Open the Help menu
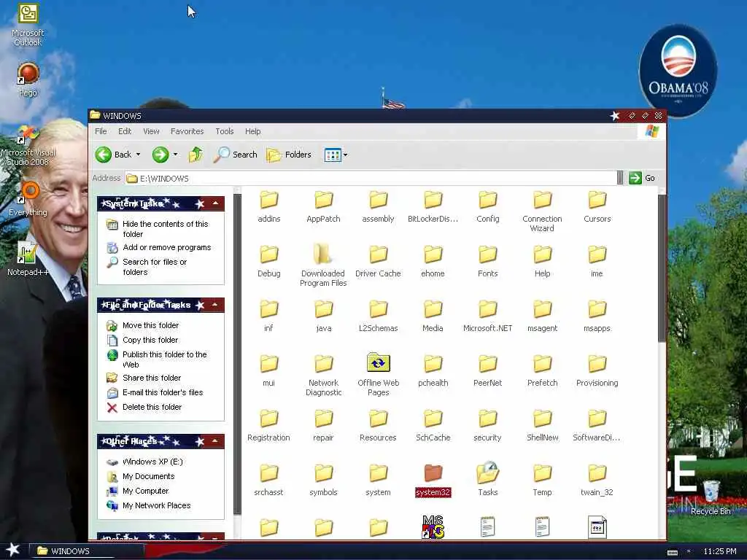747x560 pixels. [x=253, y=131]
